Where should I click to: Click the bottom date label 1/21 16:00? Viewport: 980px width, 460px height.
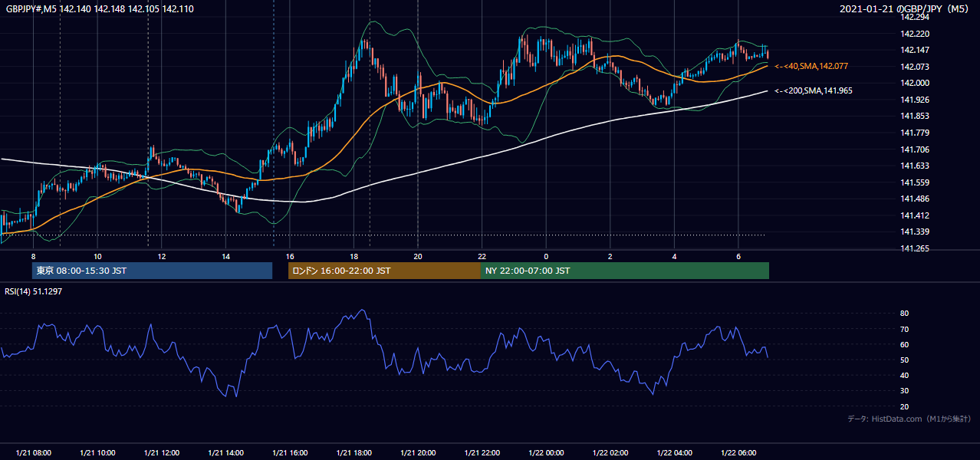click(289, 452)
